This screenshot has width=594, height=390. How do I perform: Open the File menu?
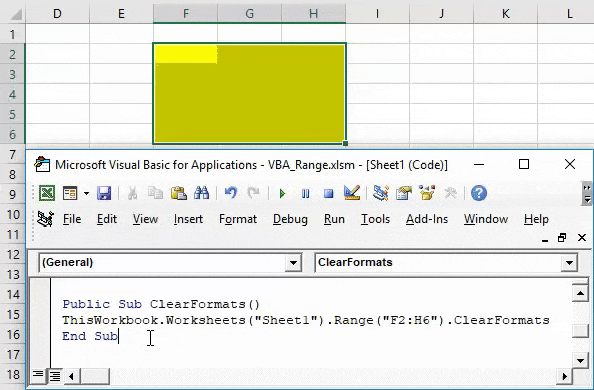(x=72, y=219)
